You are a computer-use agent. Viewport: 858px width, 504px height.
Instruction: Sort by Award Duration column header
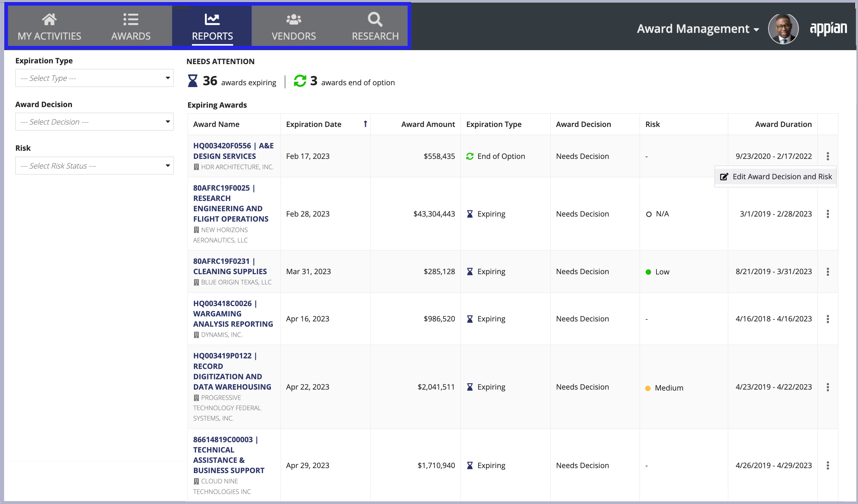click(x=783, y=124)
